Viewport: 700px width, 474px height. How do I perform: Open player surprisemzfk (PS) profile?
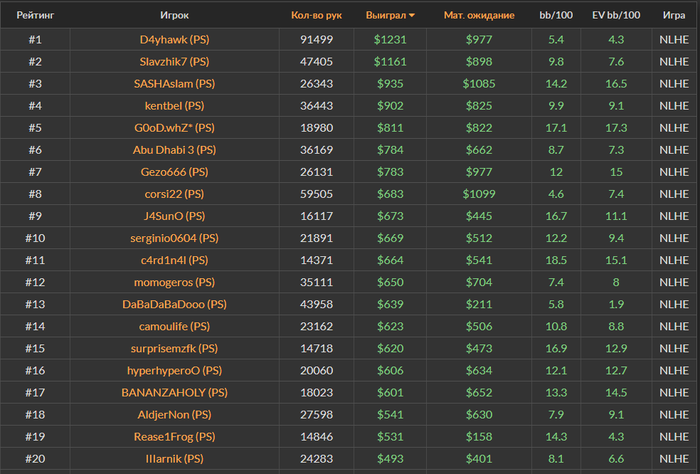(x=175, y=348)
